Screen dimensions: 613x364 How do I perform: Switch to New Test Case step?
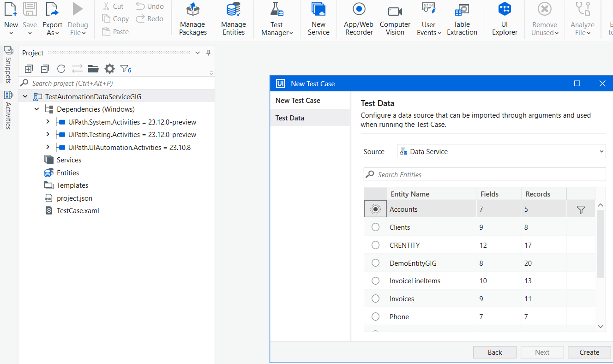310,100
